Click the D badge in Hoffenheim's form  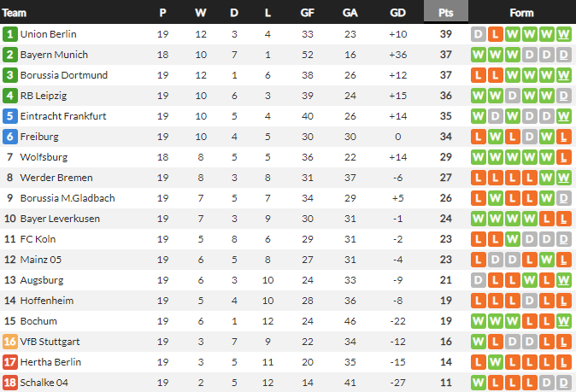[530, 301]
